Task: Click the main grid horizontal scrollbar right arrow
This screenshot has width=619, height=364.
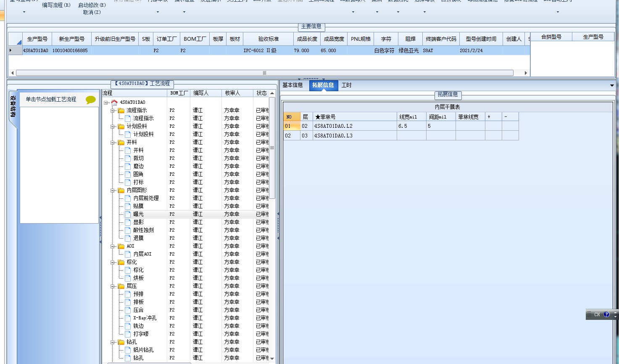Action: [x=526, y=73]
